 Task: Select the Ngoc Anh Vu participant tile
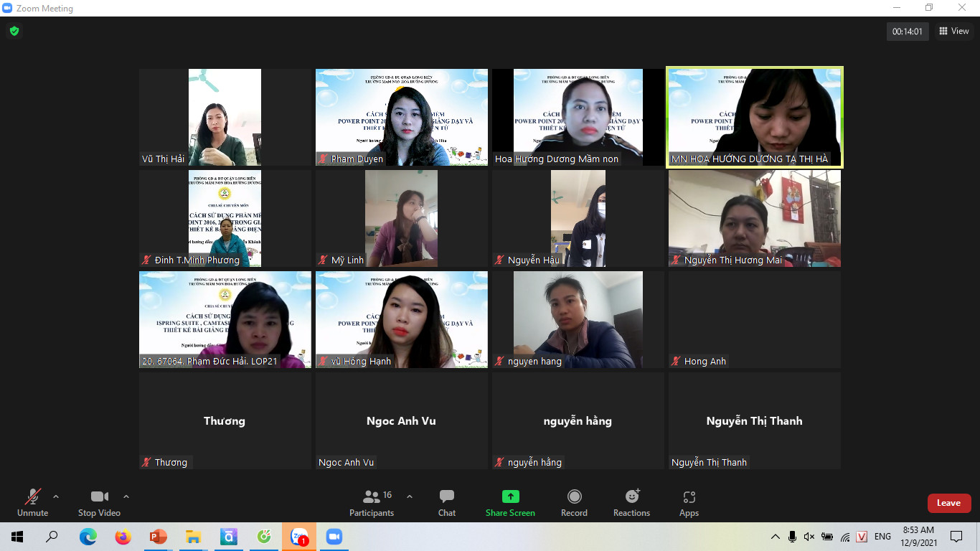[401, 421]
